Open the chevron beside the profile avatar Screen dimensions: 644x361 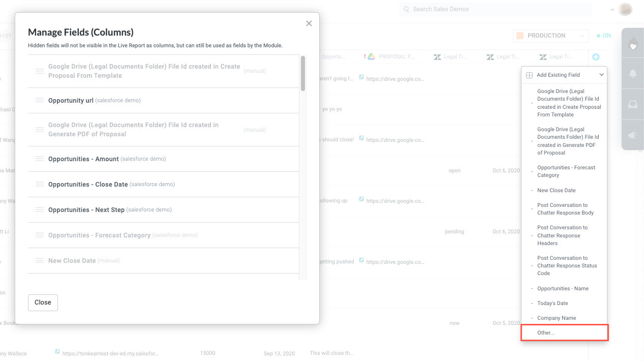pyautogui.click(x=612, y=9)
